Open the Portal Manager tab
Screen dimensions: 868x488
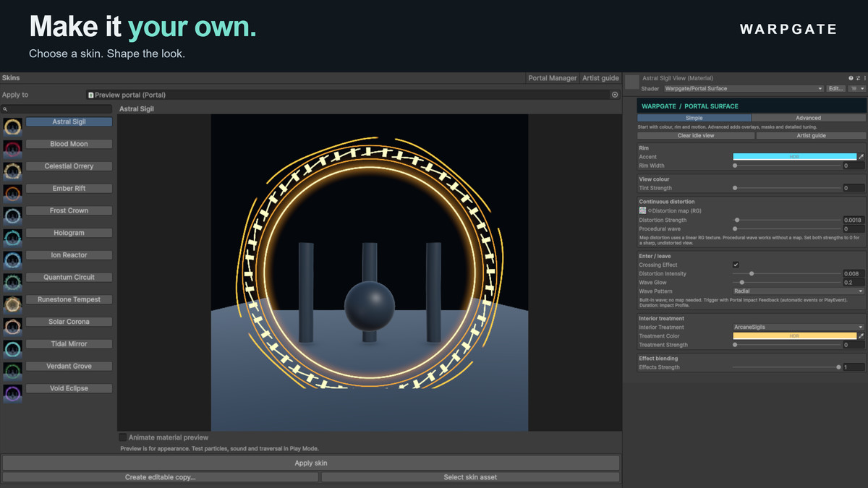[x=553, y=78]
